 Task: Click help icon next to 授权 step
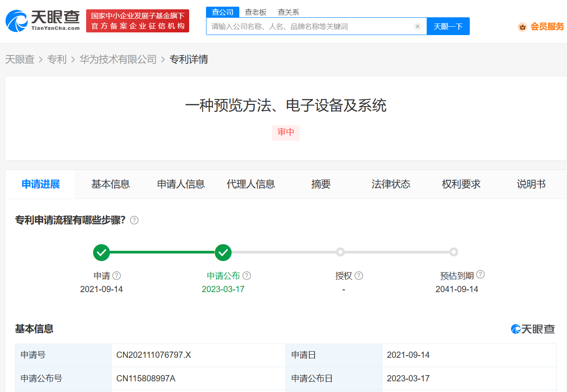(359, 276)
